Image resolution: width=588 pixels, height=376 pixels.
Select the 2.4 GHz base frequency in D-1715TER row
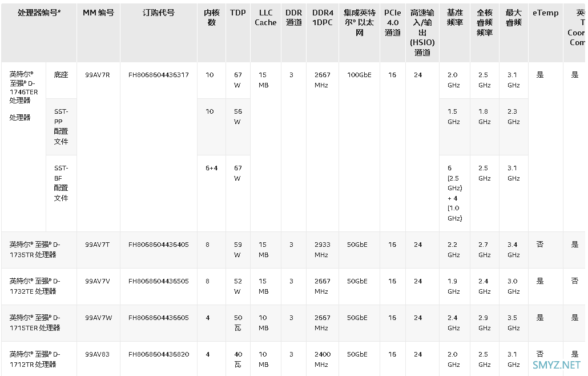(453, 322)
